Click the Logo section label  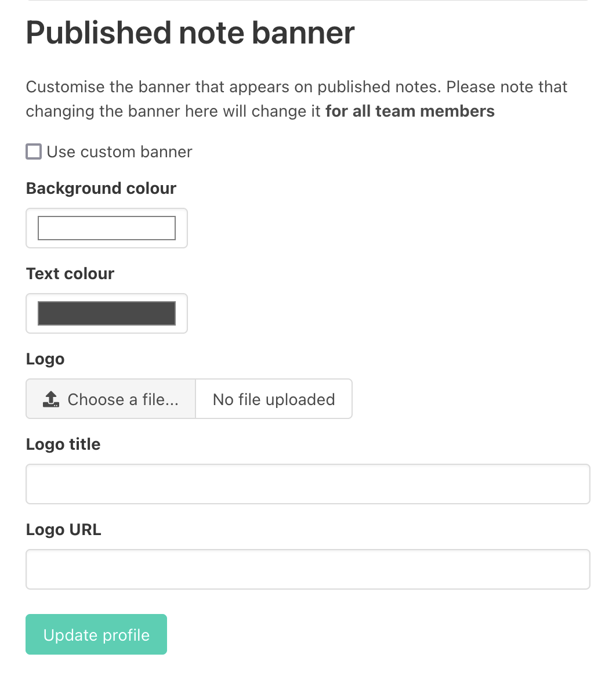coord(45,359)
